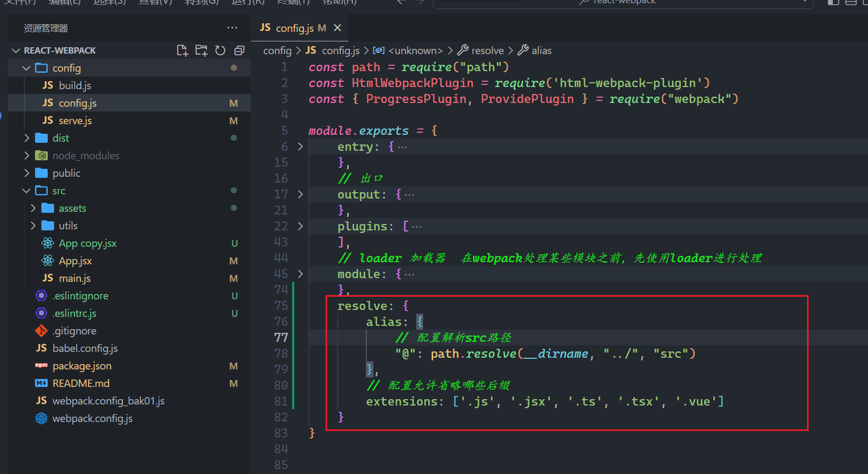Screen dimensions: 868x474
Task: Unfold the output block at line 17
Action: click(x=300, y=194)
